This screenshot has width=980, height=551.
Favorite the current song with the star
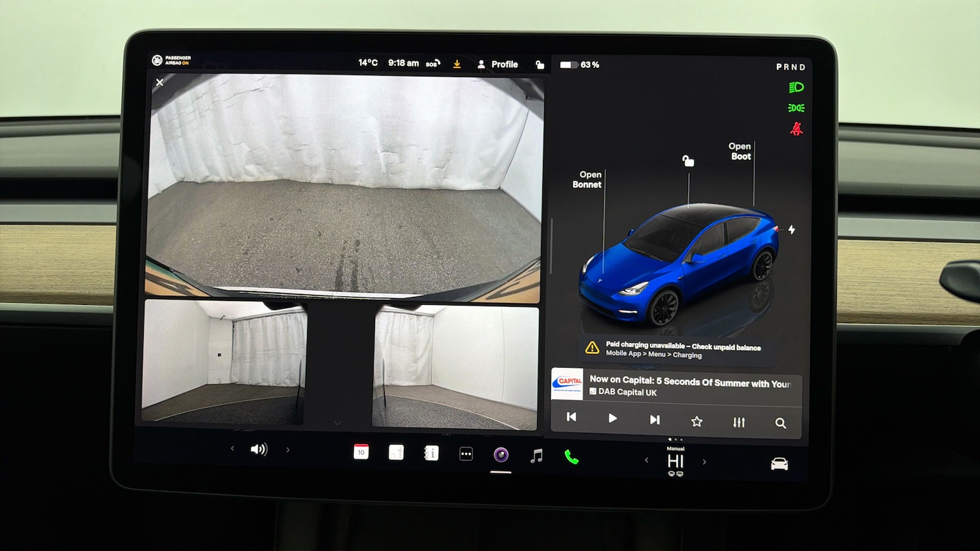[696, 422]
